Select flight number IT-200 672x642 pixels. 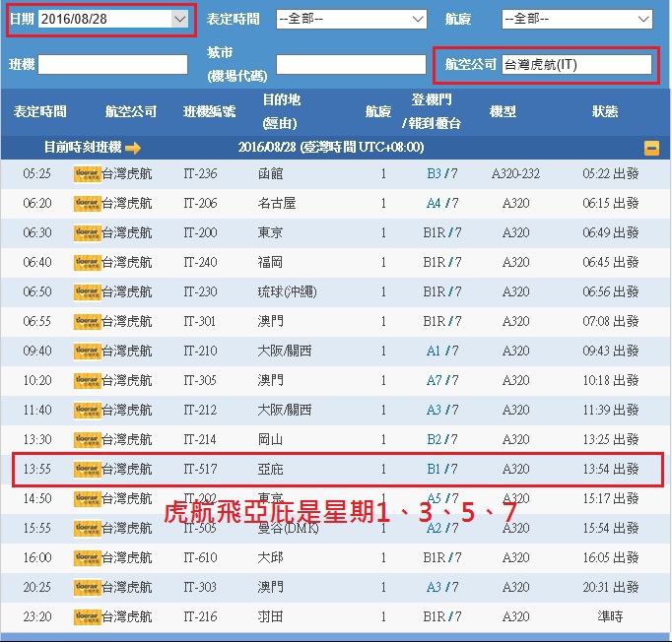[x=200, y=233]
